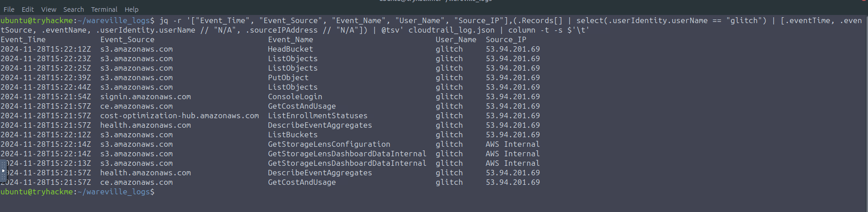Click the Event_Time column header
Viewport: 868px width, 212px height.
[x=23, y=40]
